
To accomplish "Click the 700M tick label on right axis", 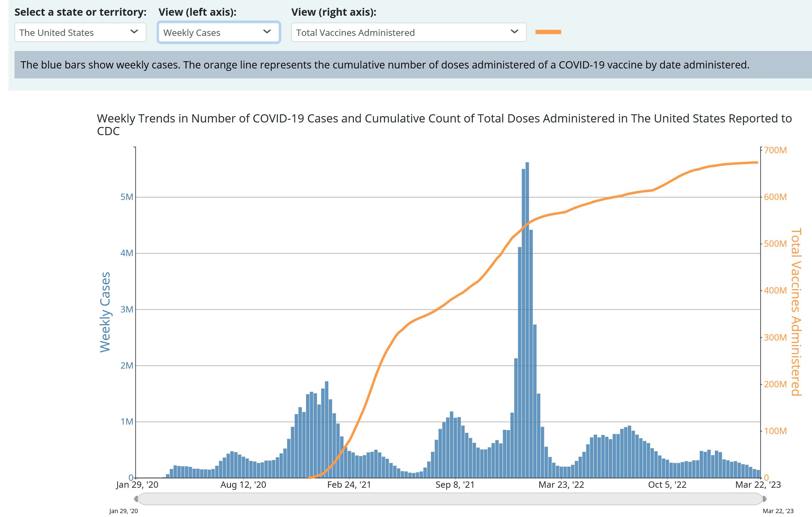I will [x=775, y=150].
